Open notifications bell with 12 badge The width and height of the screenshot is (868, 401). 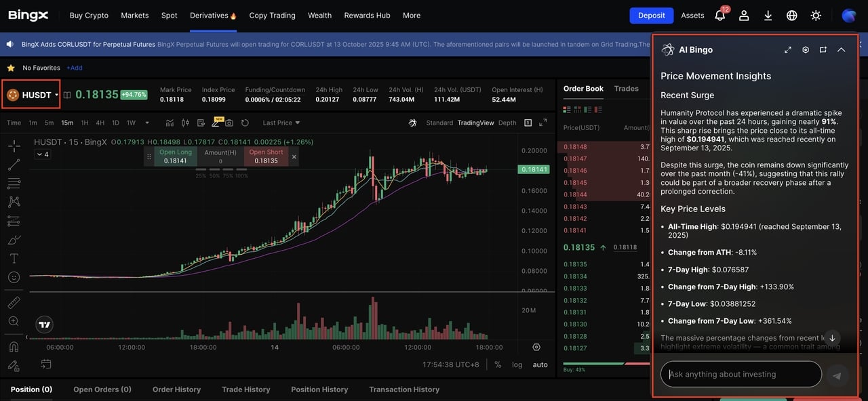tap(720, 15)
